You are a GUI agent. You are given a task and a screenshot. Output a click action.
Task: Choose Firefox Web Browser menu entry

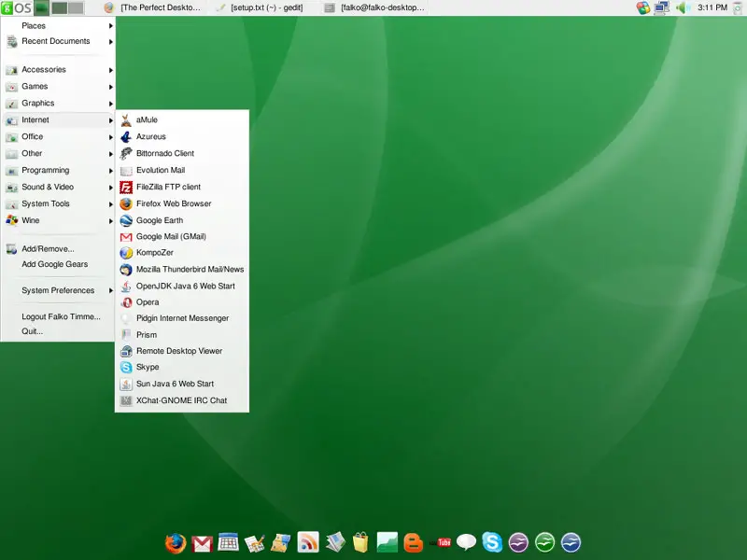182,203
